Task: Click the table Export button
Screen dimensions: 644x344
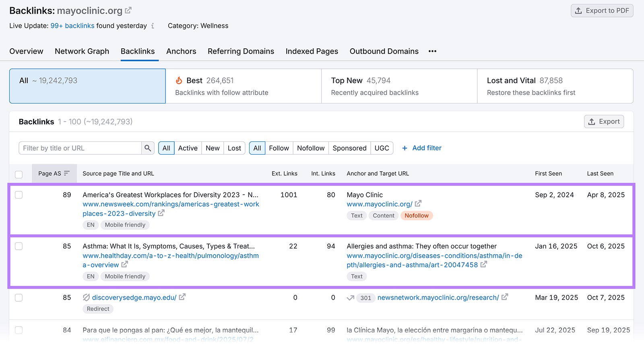Action: click(604, 122)
